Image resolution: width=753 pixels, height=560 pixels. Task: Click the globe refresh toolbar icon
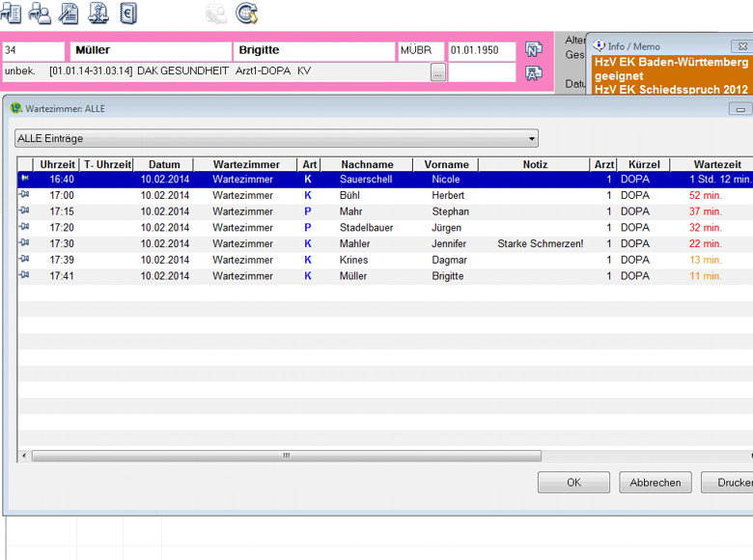(247, 13)
